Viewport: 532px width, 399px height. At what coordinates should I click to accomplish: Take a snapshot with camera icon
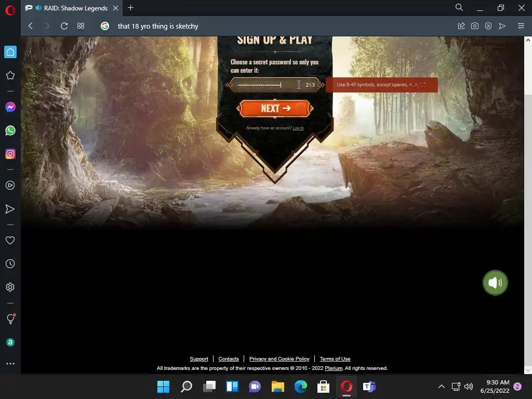(475, 26)
